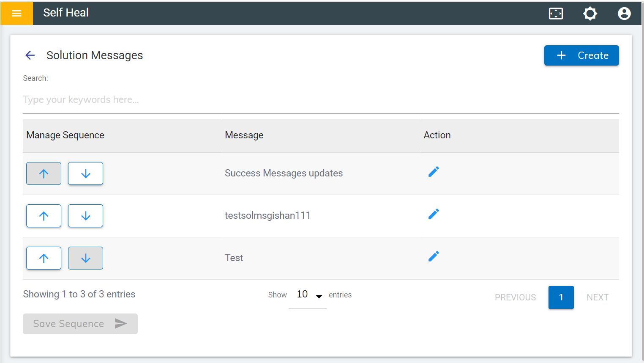644x363 pixels.
Task: Move Success Messages updates down
Action: pyautogui.click(x=85, y=173)
